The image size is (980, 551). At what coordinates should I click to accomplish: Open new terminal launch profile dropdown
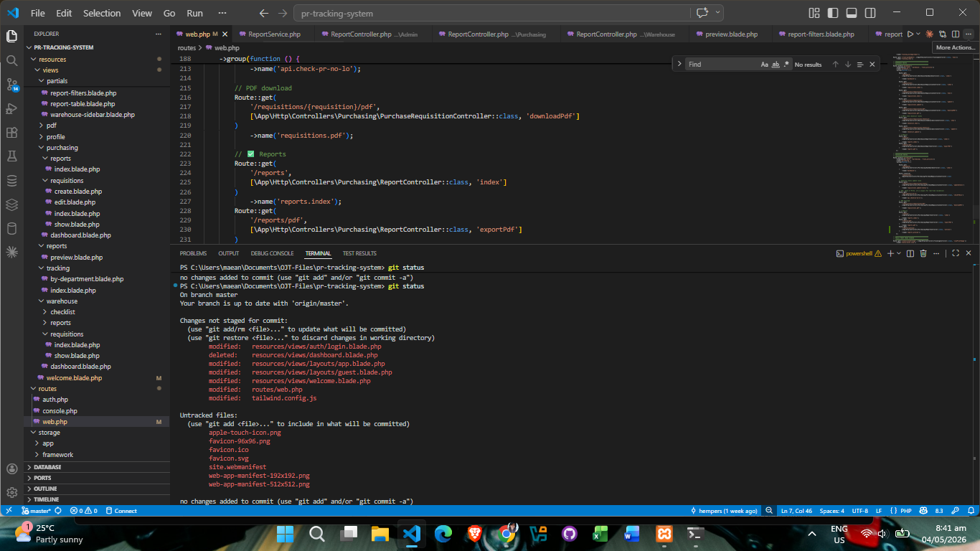click(899, 253)
